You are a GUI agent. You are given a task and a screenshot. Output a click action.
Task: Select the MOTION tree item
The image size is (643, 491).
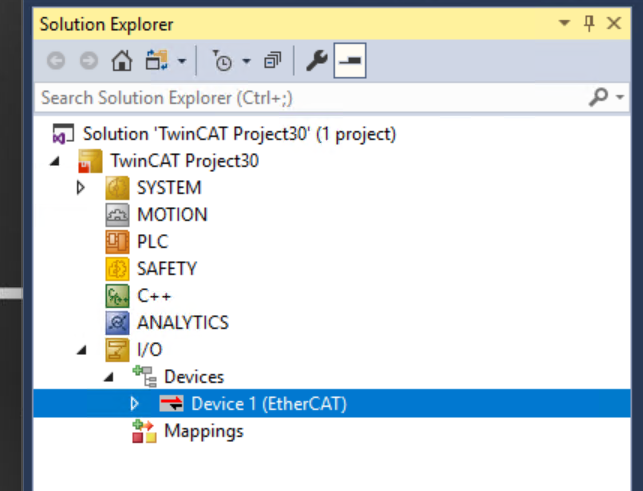[x=172, y=215]
